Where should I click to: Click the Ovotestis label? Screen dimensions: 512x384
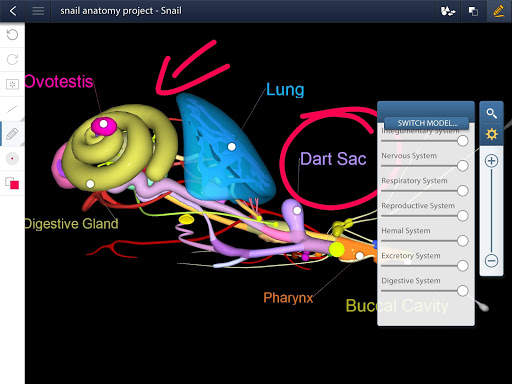coord(59,82)
